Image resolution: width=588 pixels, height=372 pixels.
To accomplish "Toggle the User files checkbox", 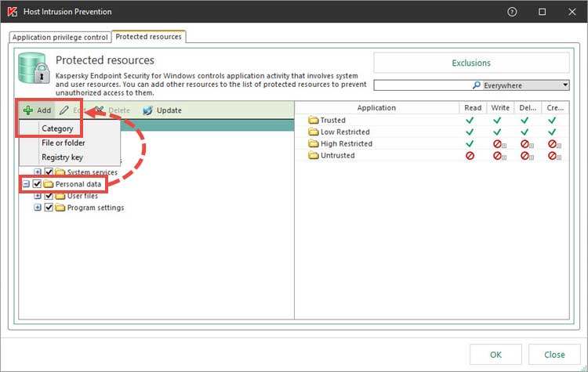I will tap(49, 196).
